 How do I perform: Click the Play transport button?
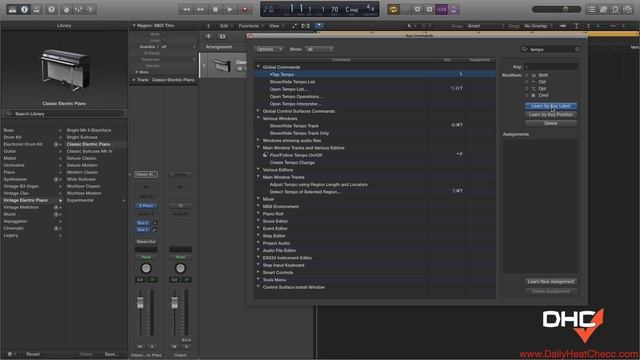[230, 9]
